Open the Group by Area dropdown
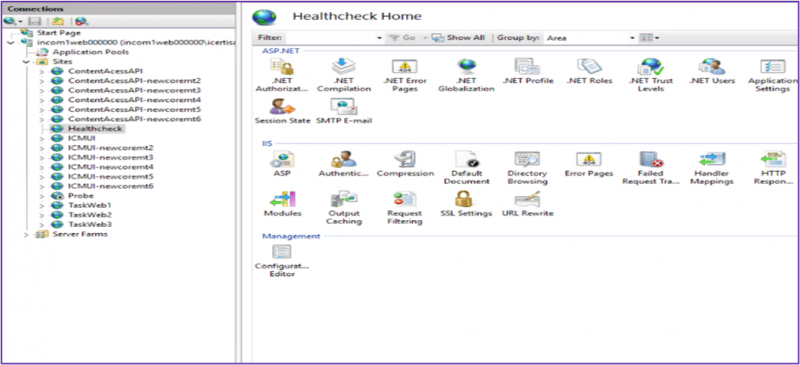The image size is (800, 365). [632, 38]
